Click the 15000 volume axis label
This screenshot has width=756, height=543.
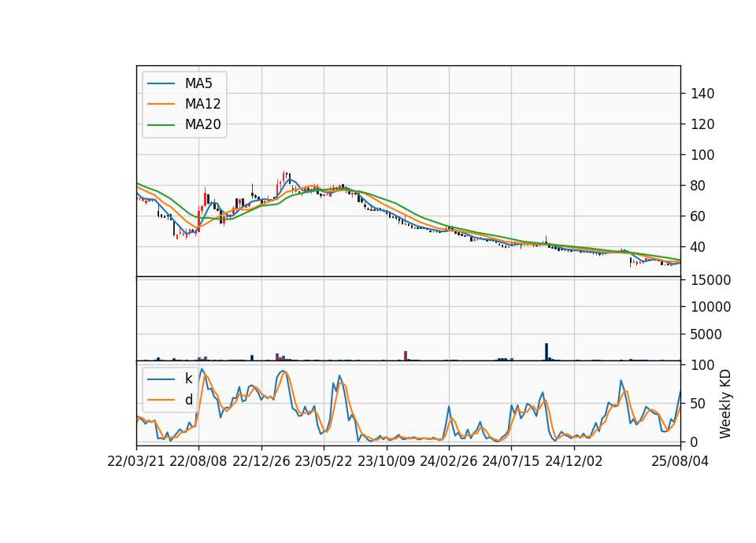pyautogui.click(x=710, y=280)
